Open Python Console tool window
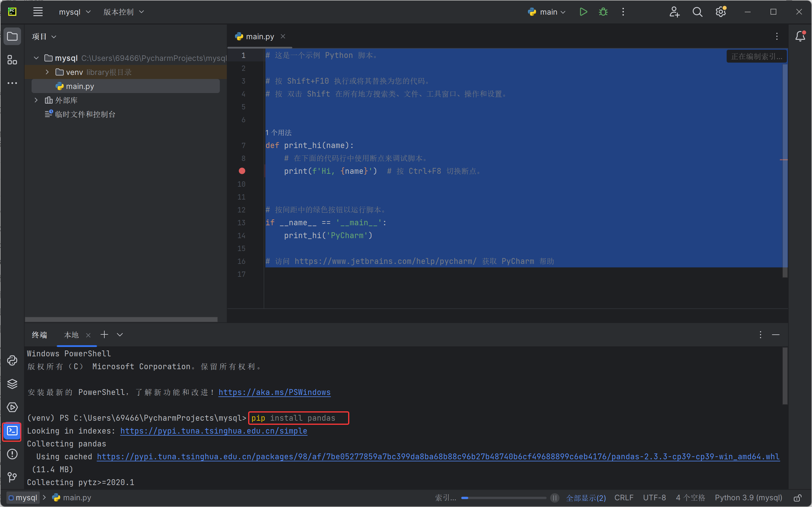This screenshot has width=812, height=507. [12, 360]
